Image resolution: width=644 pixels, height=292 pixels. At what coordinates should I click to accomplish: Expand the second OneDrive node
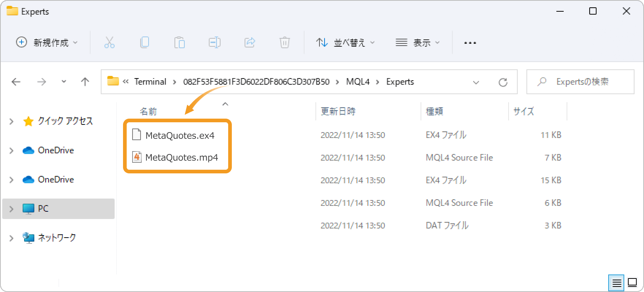click(x=11, y=180)
